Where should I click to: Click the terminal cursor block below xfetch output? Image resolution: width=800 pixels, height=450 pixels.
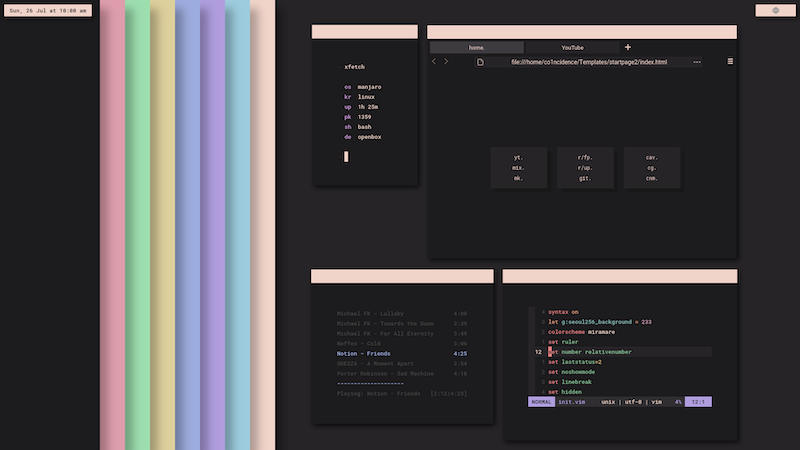[x=346, y=157]
